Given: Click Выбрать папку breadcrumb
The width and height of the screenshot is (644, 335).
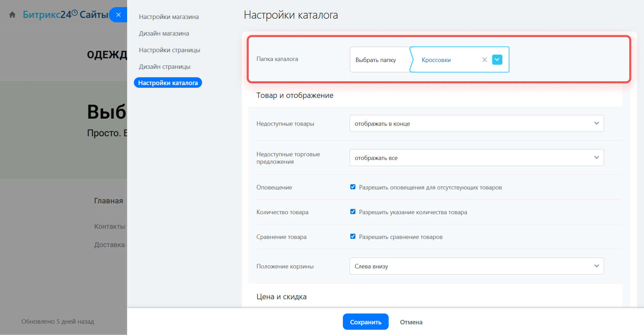Looking at the screenshot, I should 375,60.
